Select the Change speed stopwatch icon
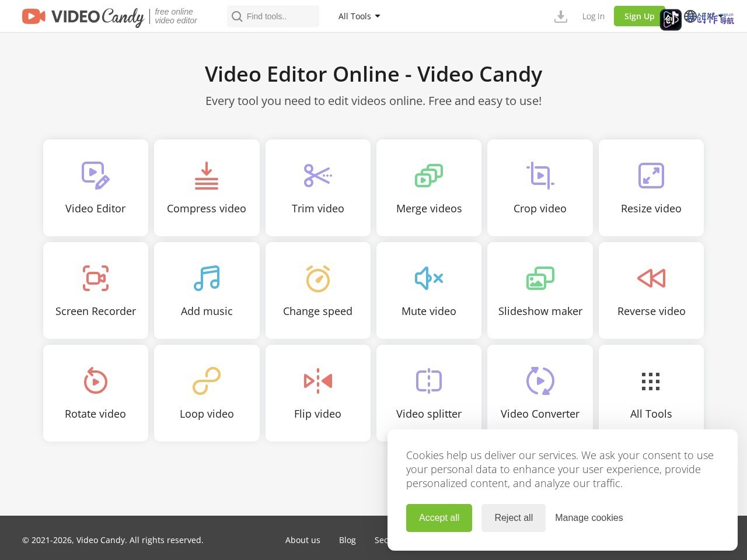This screenshot has height=560, width=747. pyautogui.click(x=318, y=278)
